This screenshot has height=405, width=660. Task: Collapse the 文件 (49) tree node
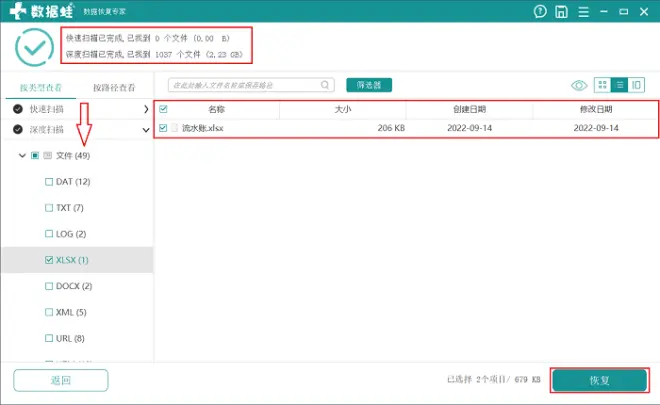coord(22,156)
